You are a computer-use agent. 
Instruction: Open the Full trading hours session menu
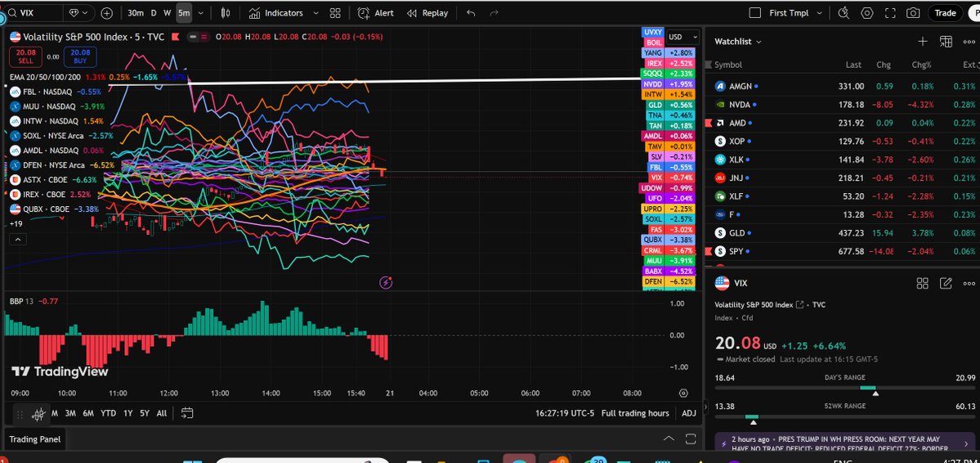[635, 413]
